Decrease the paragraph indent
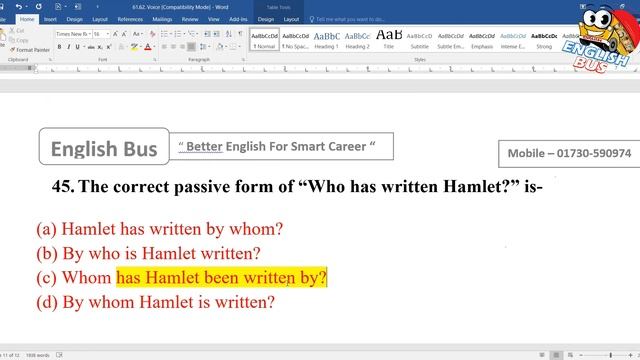The height and width of the screenshot is (360, 640). [207, 34]
